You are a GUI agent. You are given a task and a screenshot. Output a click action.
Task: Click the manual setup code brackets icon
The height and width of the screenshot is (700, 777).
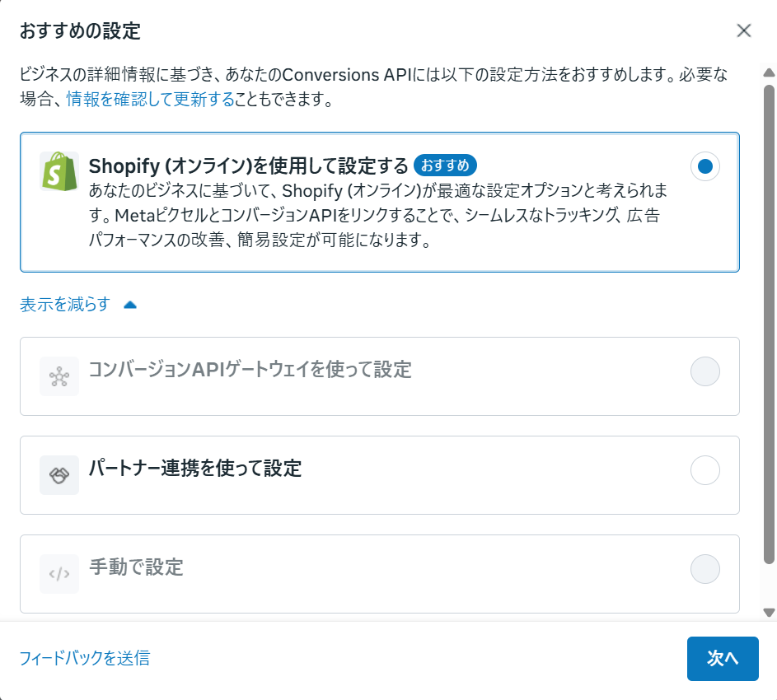pyautogui.click(x=59, y=574)
